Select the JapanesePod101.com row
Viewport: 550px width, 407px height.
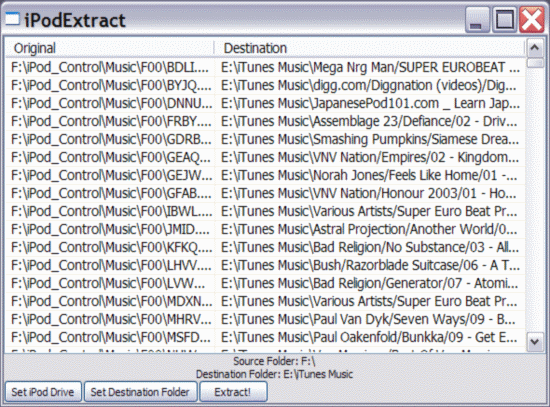tap(265, 104)
